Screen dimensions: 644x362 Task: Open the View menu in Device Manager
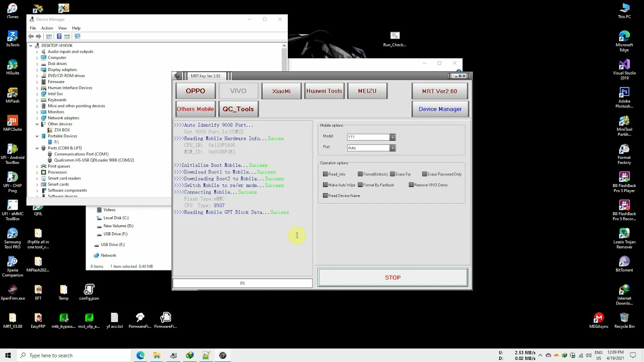pos(62,28)
